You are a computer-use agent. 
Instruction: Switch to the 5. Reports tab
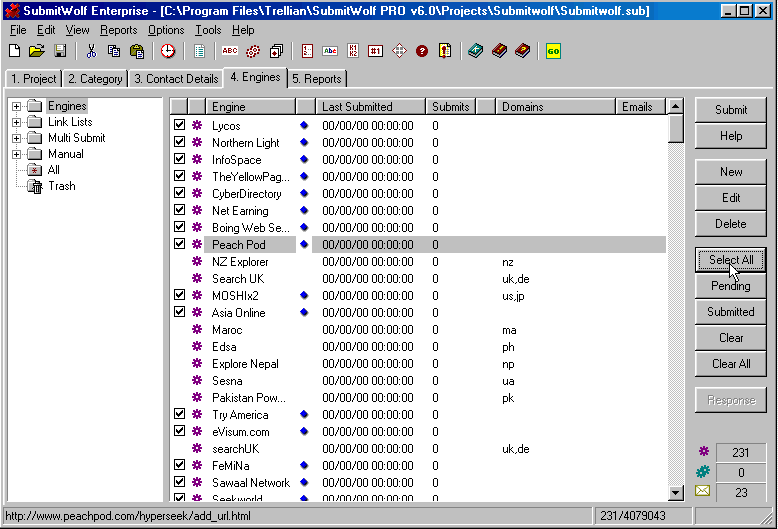point(317,79)
